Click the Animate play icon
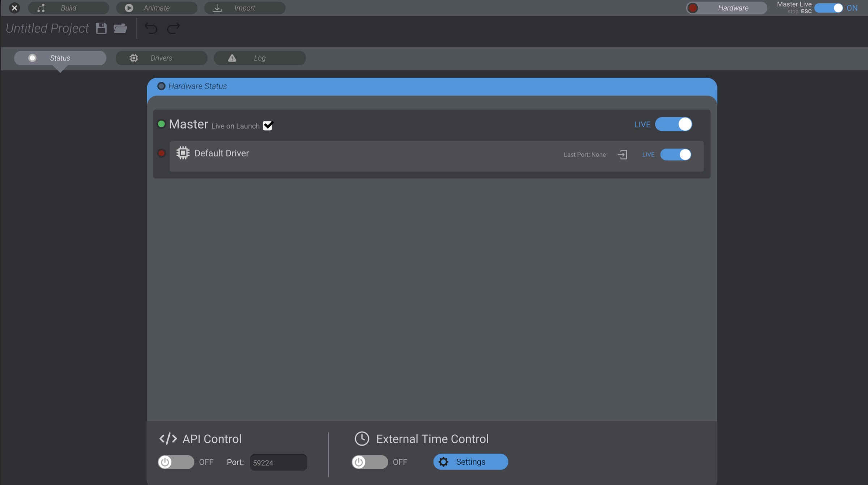 click(x=129, y=8)
